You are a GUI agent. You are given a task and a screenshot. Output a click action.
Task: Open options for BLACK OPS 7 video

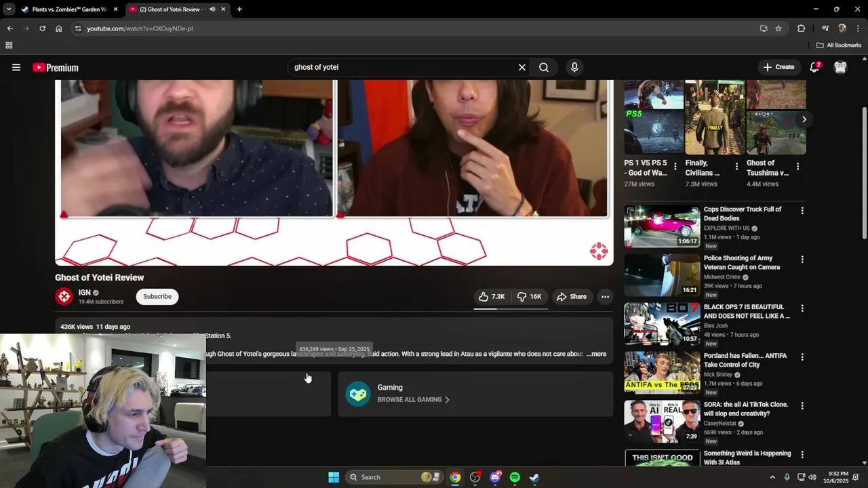pyautogui.click(x=802, y=308)
